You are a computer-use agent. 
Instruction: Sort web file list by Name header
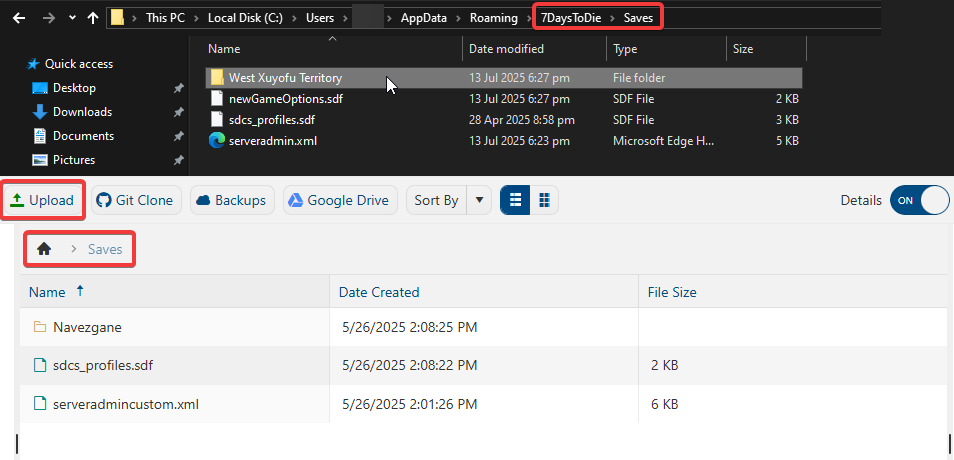tap(47, 292)
